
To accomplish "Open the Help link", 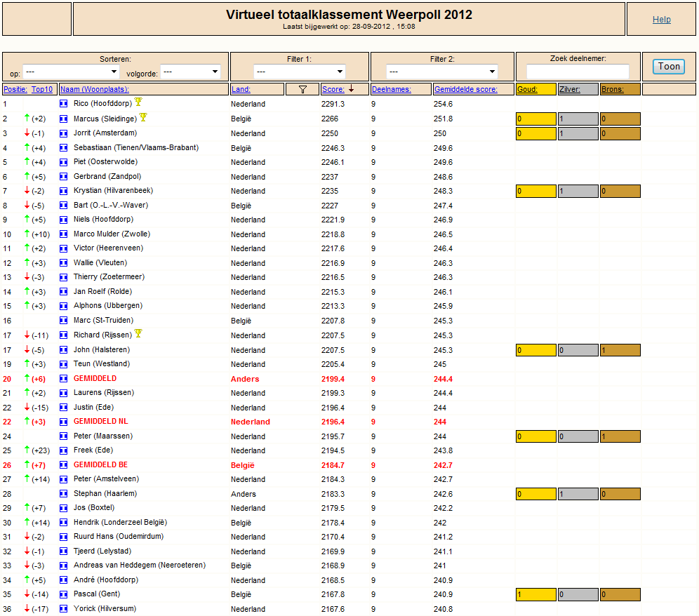I will pos(662,19).
